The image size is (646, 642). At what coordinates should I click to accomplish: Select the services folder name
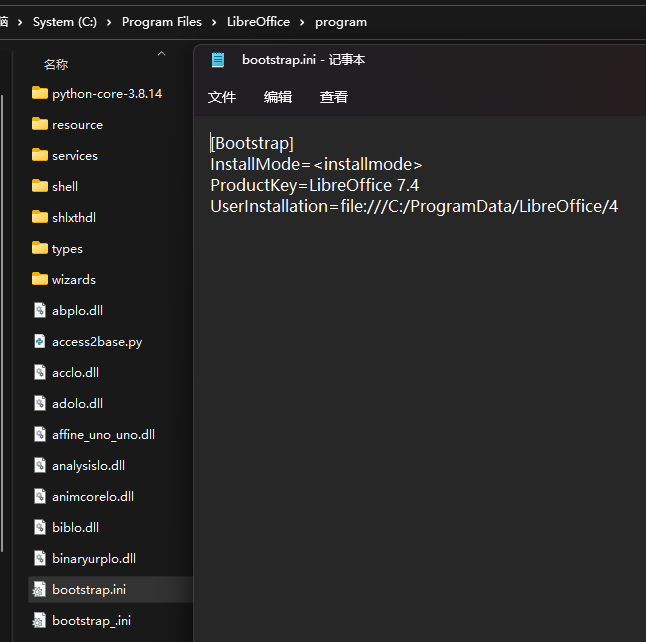[x=75, y=156]
